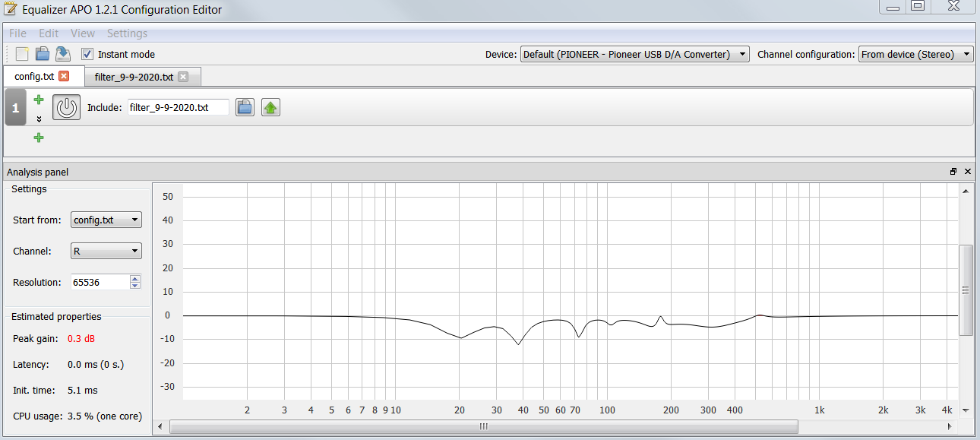This screenshot has width=980, height=440.
Task: Browse for include file using folder icon
Action: (x=244, y=108)
